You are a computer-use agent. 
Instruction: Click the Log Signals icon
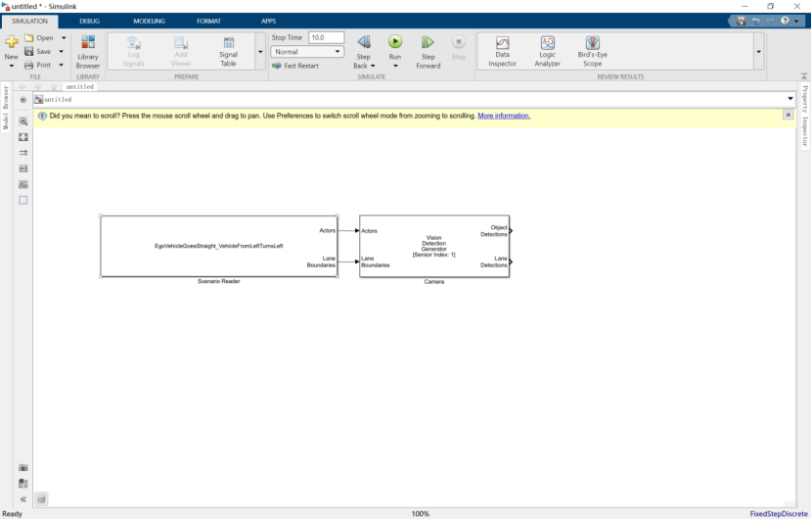(x=133, y=42)
